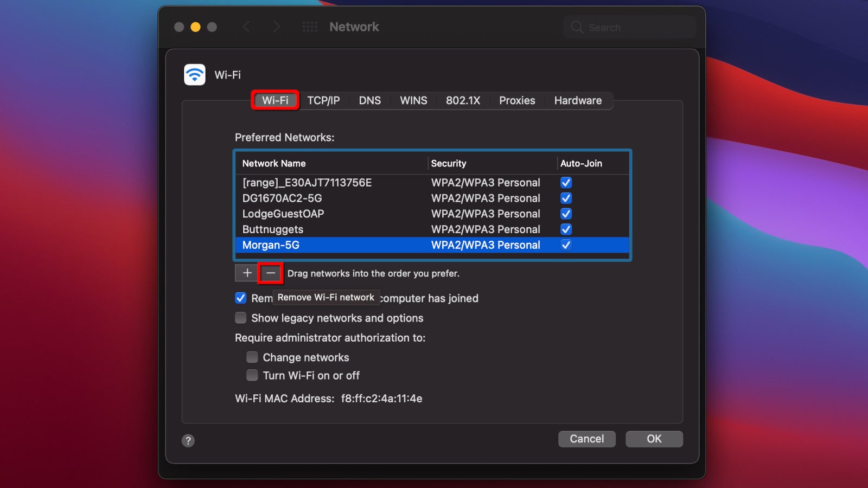Open the 802.1X tab
The image size is (868, 488).
[463, 100]
